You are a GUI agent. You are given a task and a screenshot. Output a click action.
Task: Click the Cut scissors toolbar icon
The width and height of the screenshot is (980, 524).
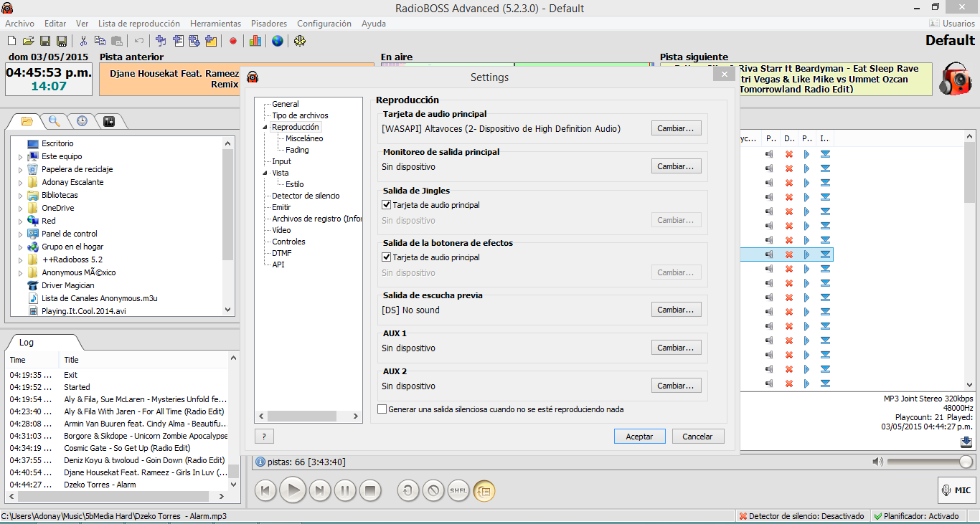pos(83,41)
